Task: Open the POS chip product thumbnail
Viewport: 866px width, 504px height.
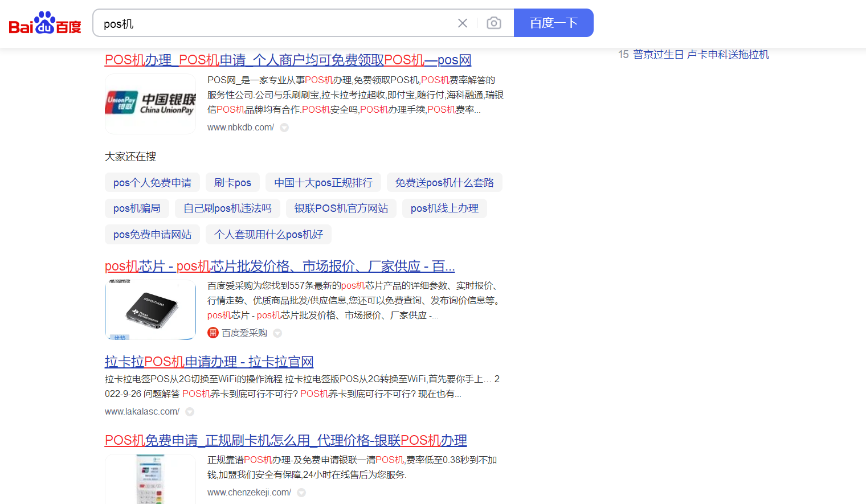Action: (150, 310)
